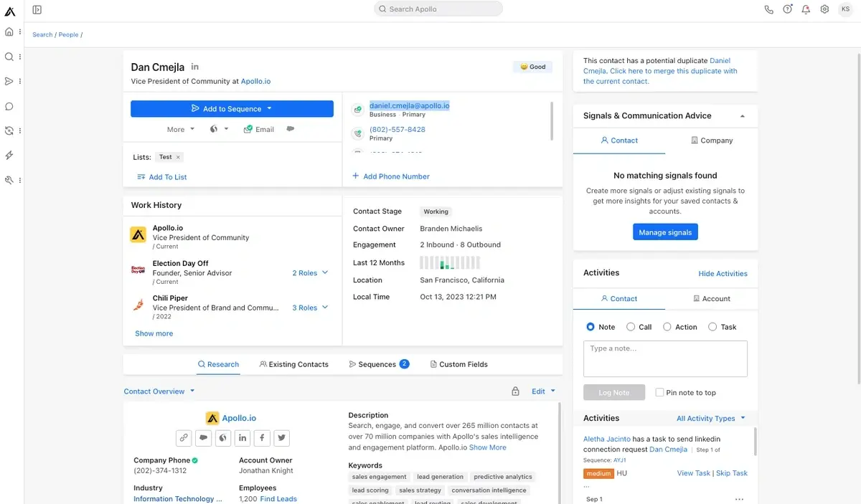Select the Note radio button

tap(591, 327)
